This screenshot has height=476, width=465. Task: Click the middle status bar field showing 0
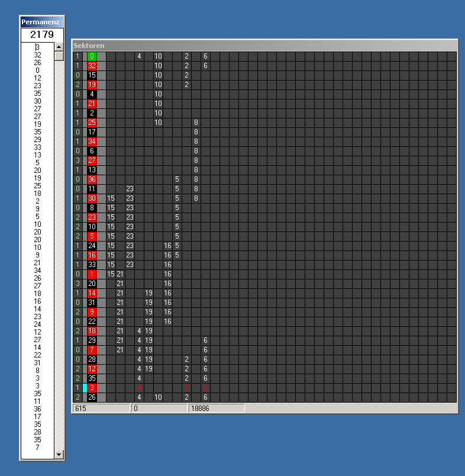[x=159, y=409]
